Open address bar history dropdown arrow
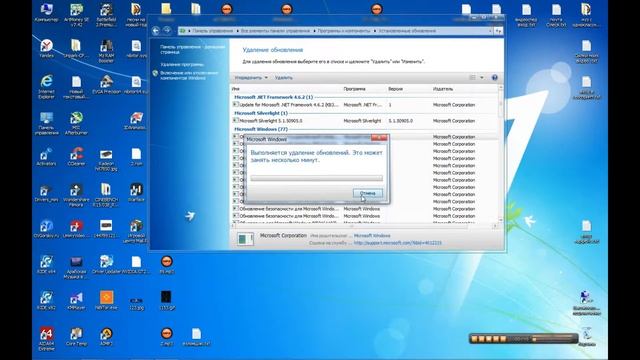Image resolution: width=640 pixels, height=360 pixels. (490, 31)
